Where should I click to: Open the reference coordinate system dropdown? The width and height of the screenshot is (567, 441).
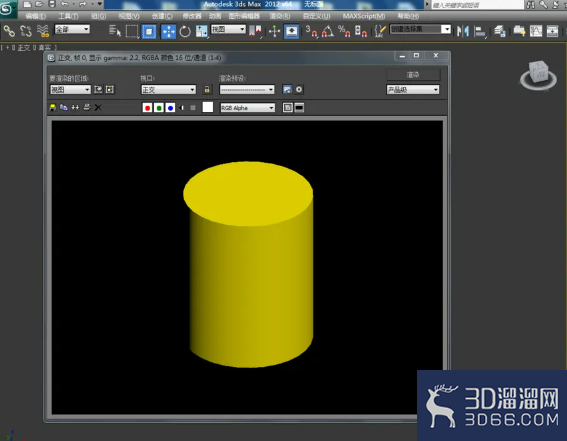[228, 29]
